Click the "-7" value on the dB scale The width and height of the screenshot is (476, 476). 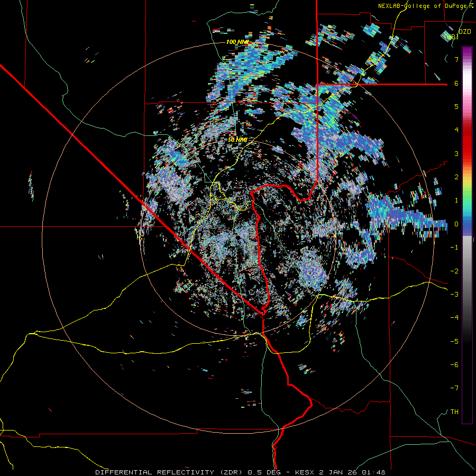tap(454, 388)
